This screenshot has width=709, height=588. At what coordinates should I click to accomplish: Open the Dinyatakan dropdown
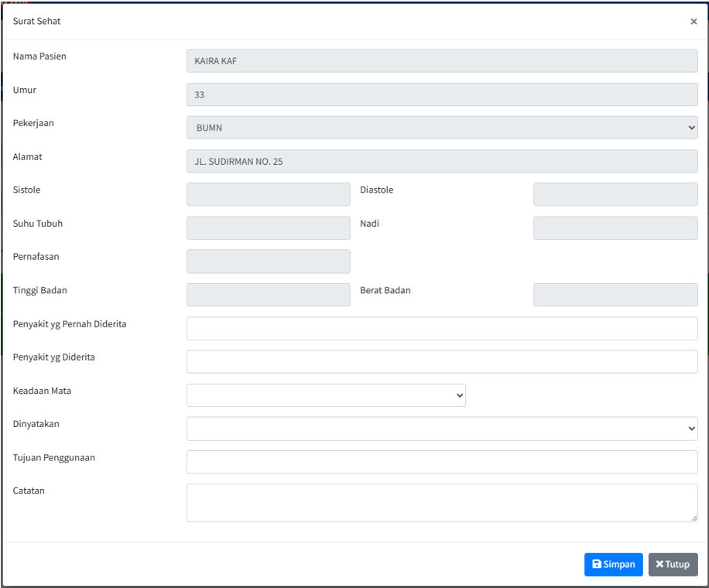pyautogui.click(x=441, y=429)
